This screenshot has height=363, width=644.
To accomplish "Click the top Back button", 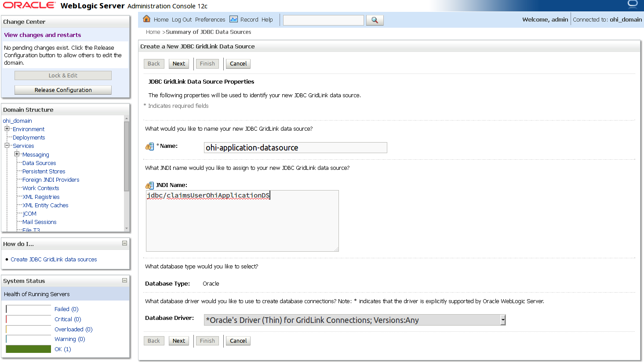I will (x=154, y=64).
